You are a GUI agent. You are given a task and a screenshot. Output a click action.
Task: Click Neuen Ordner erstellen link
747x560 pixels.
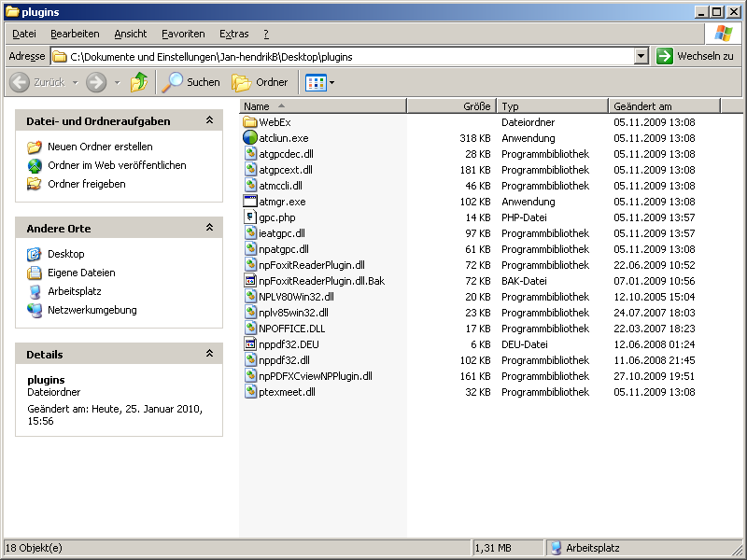click(x=100, y=147)
